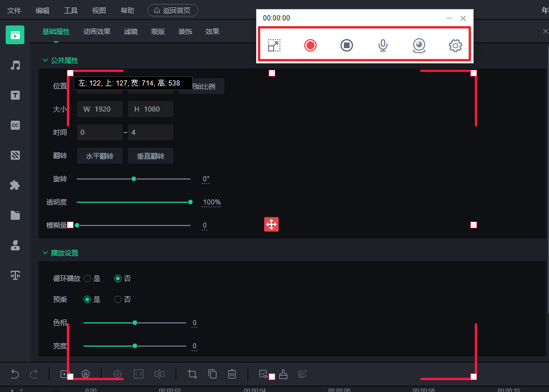Open recorder settings gear
Viewport: 549px width, 392px height.
tap(455, 45)
